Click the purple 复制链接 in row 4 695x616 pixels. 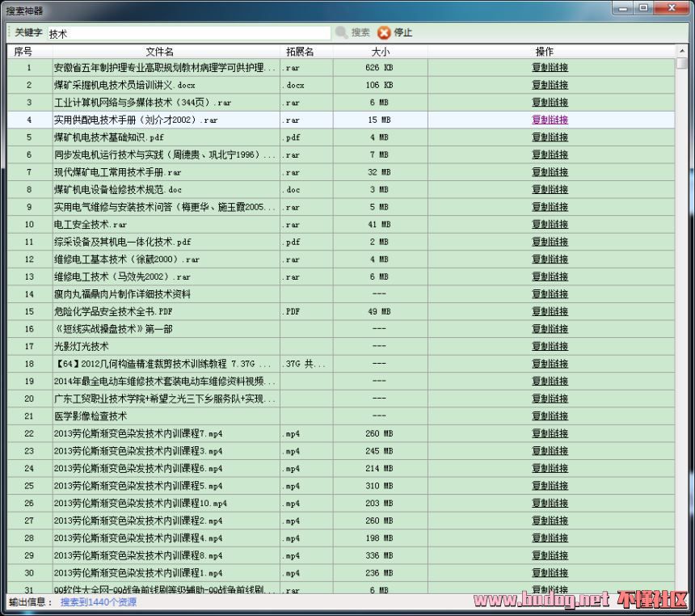click(550, 120)
